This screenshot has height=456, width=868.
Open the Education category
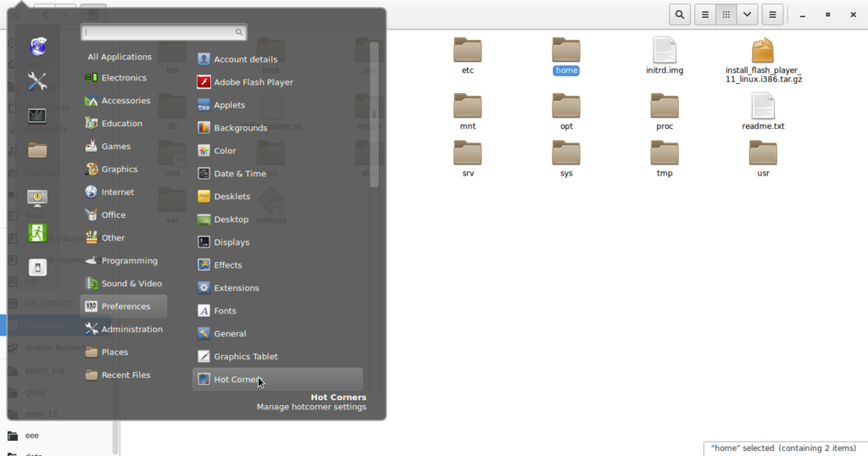coord(124,124)
